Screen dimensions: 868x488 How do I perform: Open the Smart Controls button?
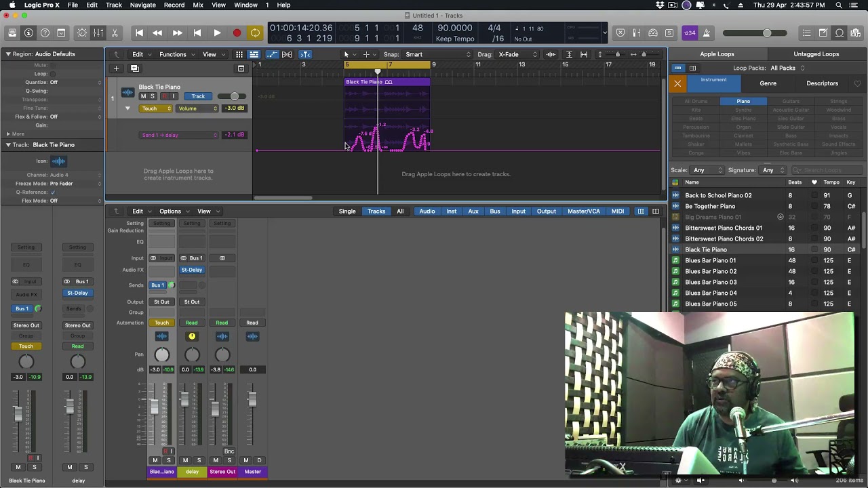(82, 33)
